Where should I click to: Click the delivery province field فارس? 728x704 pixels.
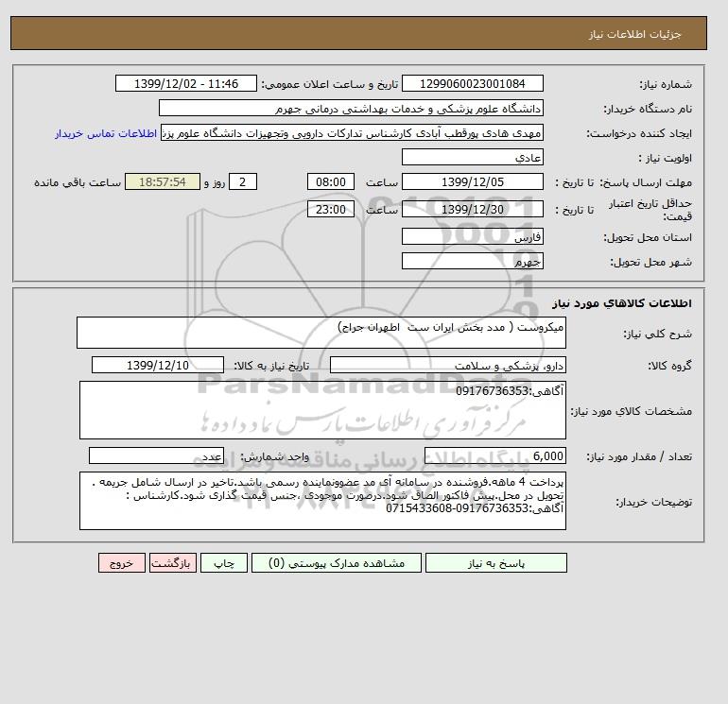coord(472,236)
